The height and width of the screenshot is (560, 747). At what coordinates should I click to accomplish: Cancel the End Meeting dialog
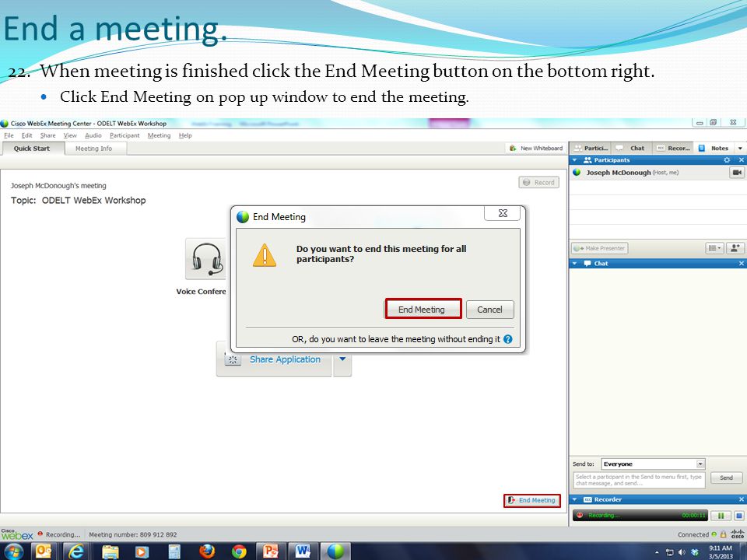[489, 309]
